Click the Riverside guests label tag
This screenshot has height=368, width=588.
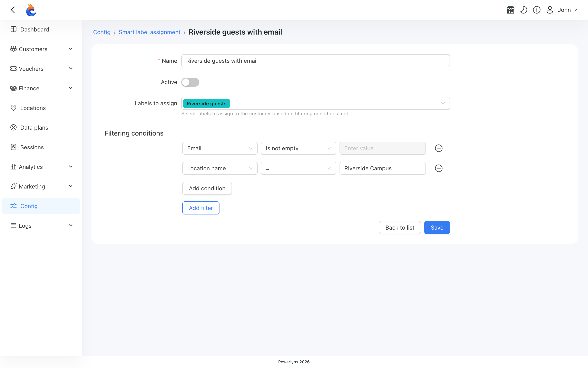click(207, 103)
